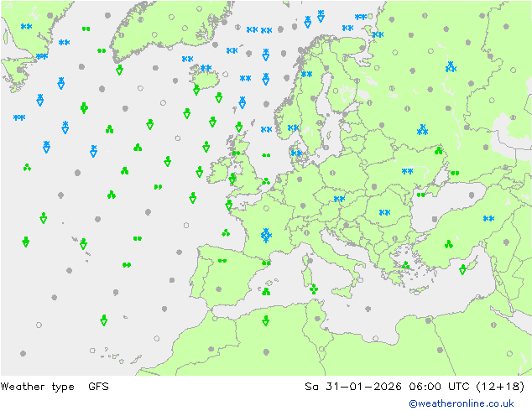Click the snow symbol over Iceland
The image size is (532, 411).
[x=206, y=68]
